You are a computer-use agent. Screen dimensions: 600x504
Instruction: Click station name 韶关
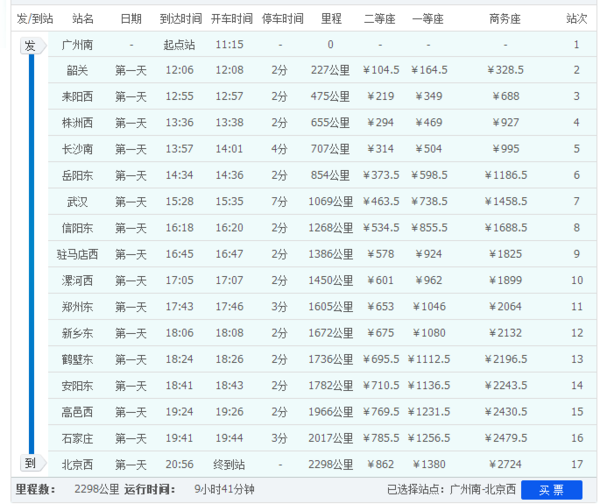pos(77,70)
